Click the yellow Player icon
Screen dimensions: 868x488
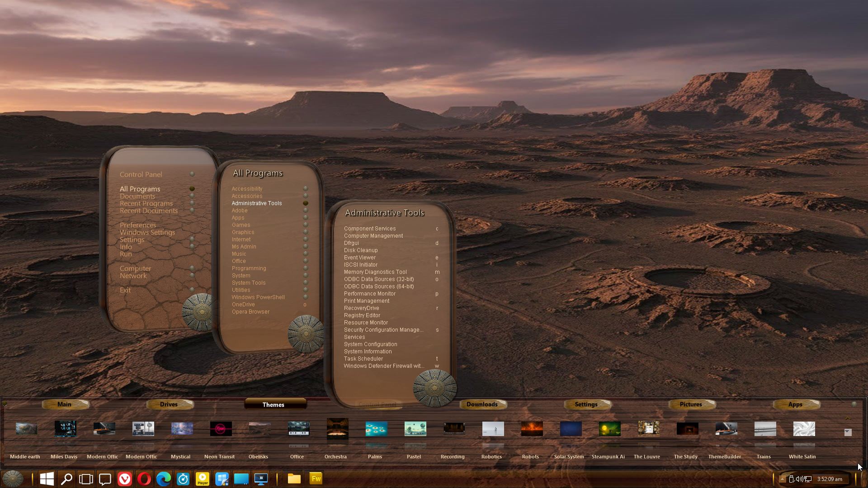[203, 479]
